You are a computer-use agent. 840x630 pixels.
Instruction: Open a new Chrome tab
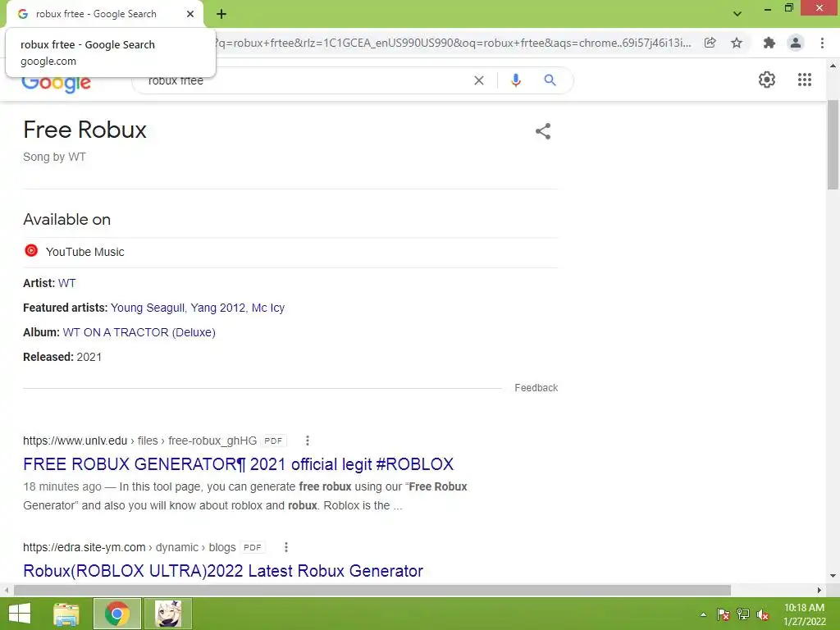click(221, 14)
